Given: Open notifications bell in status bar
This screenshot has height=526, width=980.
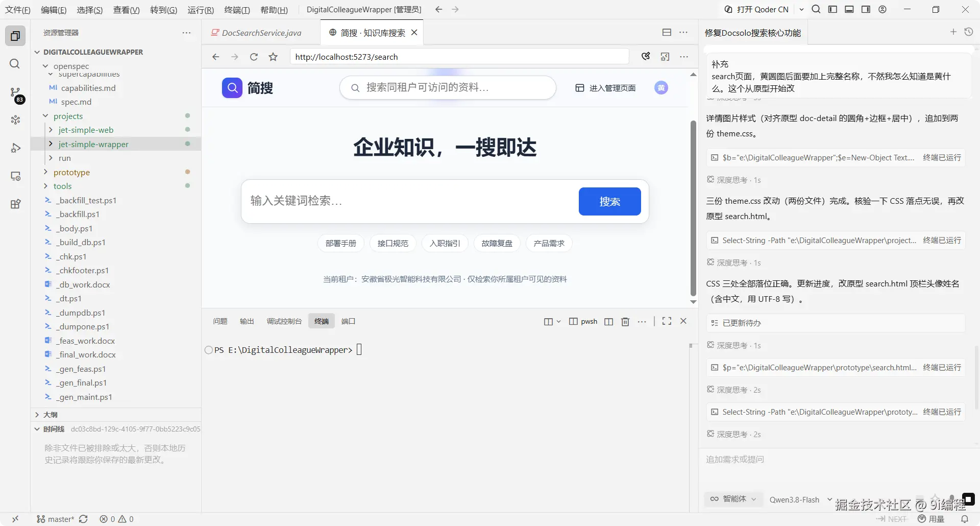Looking at the screenshot, I should click(965, 519).
